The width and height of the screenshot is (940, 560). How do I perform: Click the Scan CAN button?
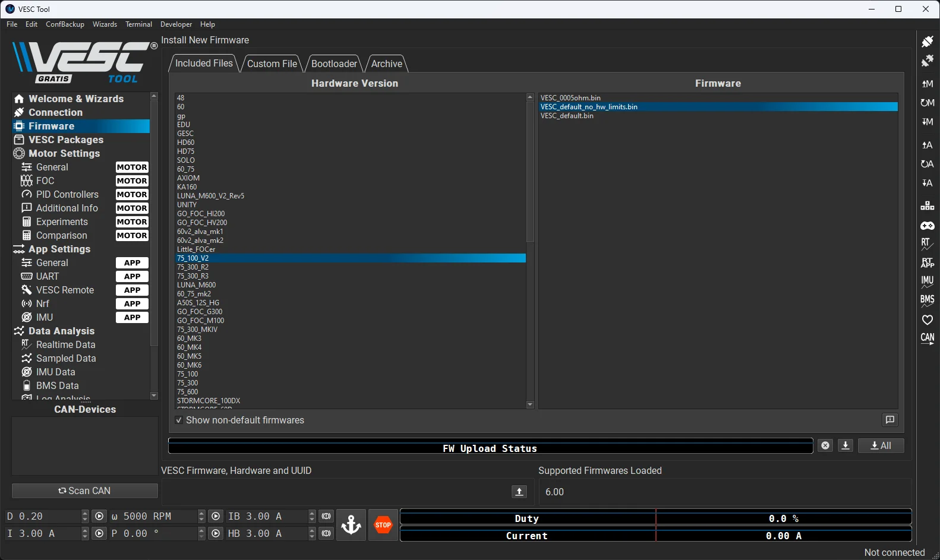pos(84,491)
